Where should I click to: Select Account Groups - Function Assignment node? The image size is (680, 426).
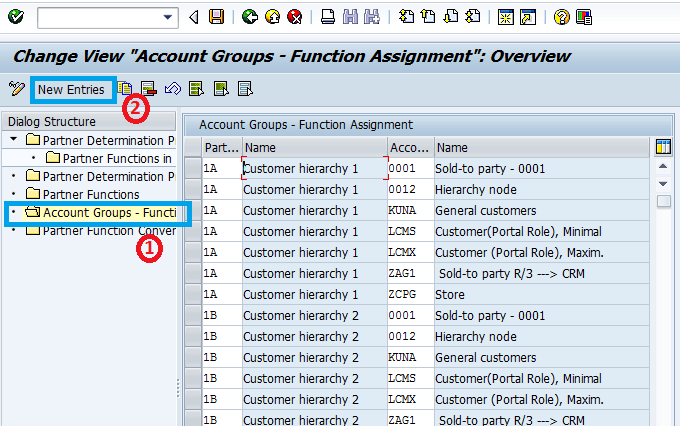tap(108, 213)
